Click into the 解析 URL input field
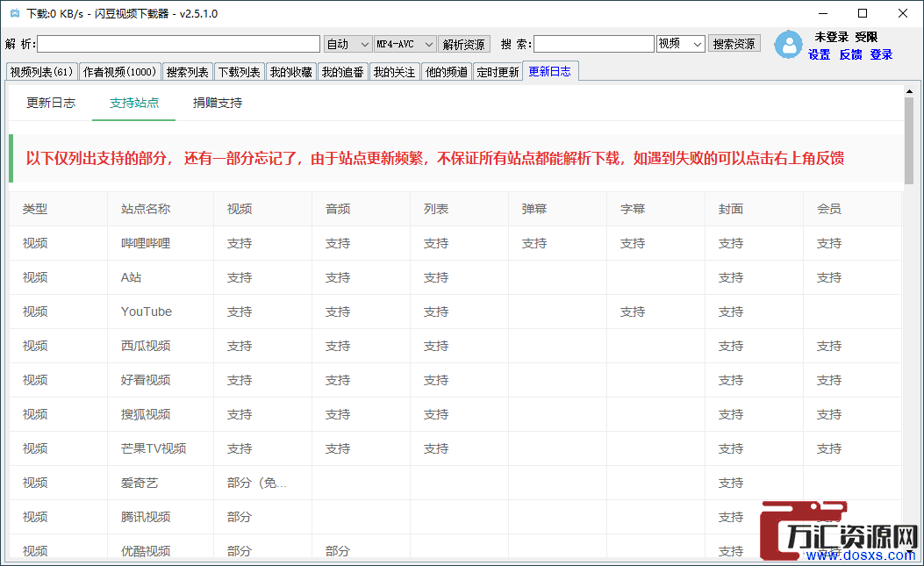This screenshot has width=924, height=566. pos(178,44)
